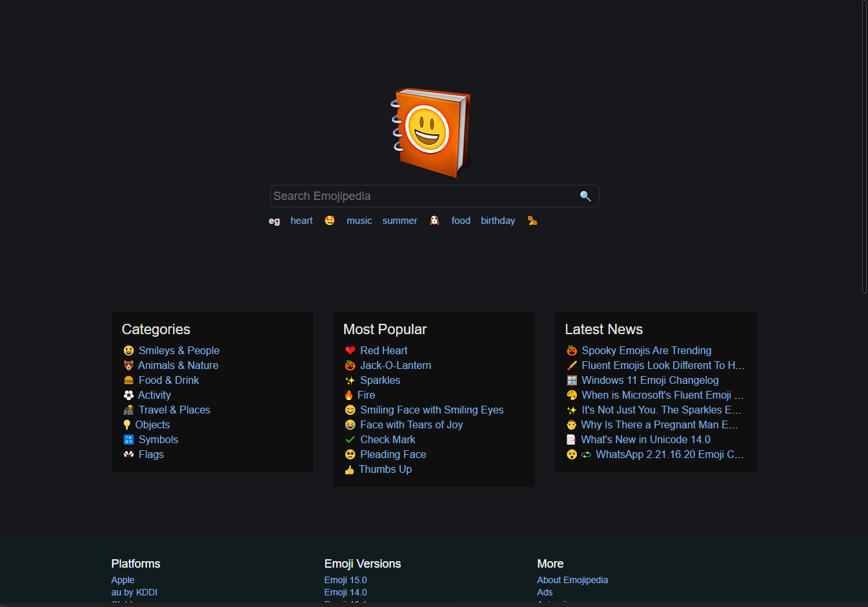This screenshot has height=607, width=868.
Task: Click the magnifying glass search icon
Action: tap(585, 196)
